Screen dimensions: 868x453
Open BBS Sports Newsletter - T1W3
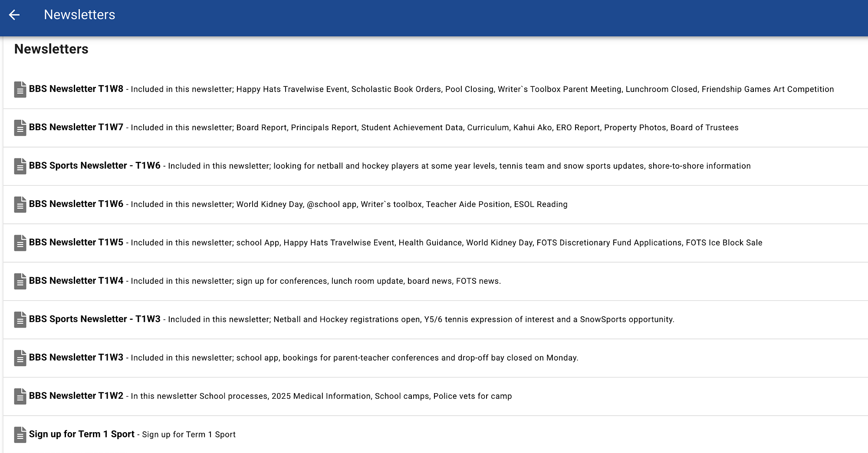95,319
